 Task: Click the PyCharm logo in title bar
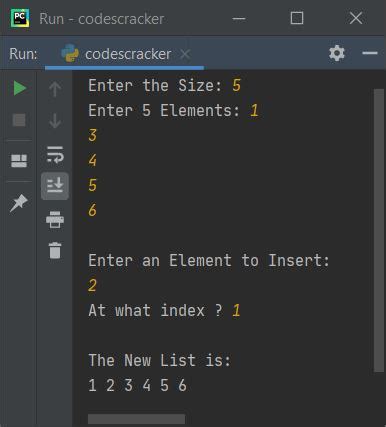tap(20, 18)
